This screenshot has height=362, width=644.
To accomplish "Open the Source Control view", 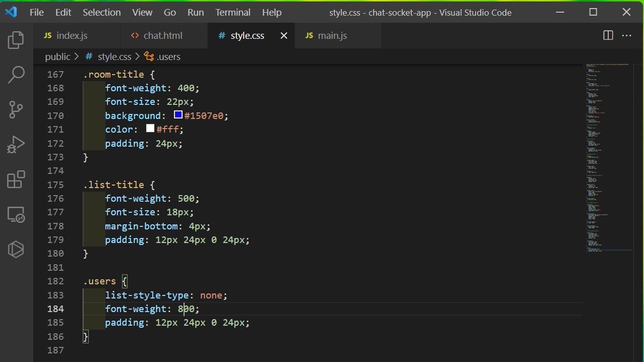I will (x=16, y=109).
